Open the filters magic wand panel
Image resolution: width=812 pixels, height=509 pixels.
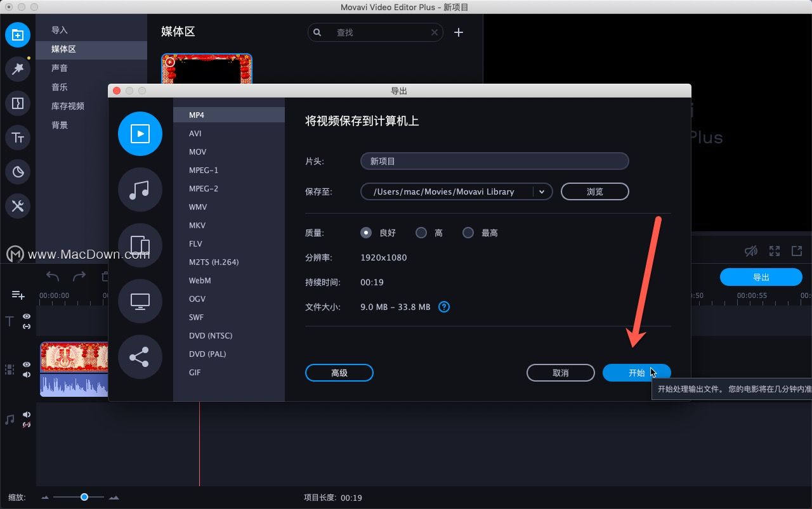click(x=18, y=68)
